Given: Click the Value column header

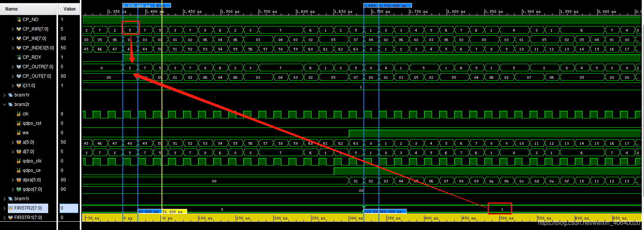Looking at the screenshot, I should click(x=69, y=9).
